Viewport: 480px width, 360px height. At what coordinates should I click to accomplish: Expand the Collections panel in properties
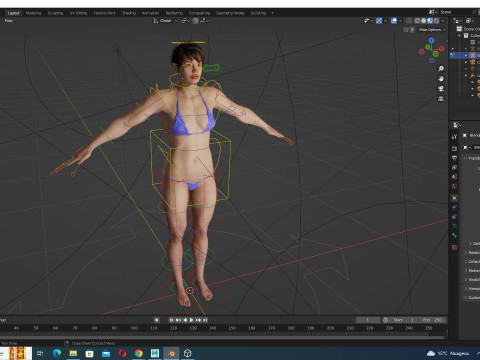pyautogui.click(x=472, y=261)
